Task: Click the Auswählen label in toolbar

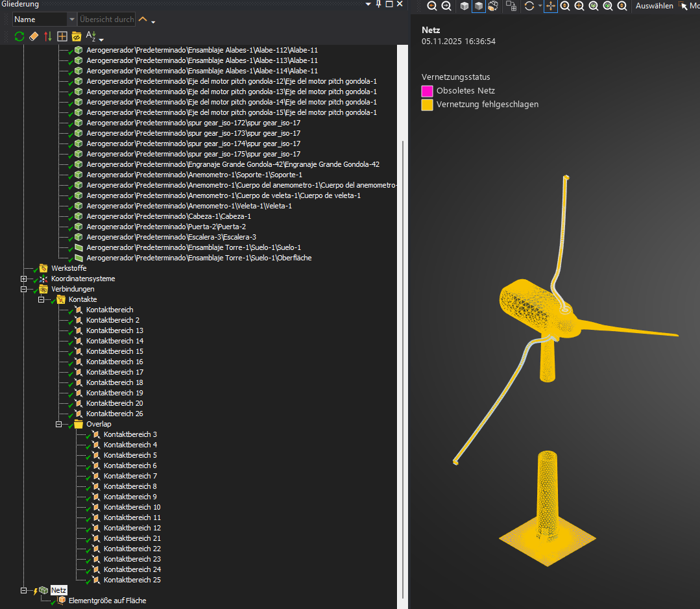Action: (x=654, y=6)
